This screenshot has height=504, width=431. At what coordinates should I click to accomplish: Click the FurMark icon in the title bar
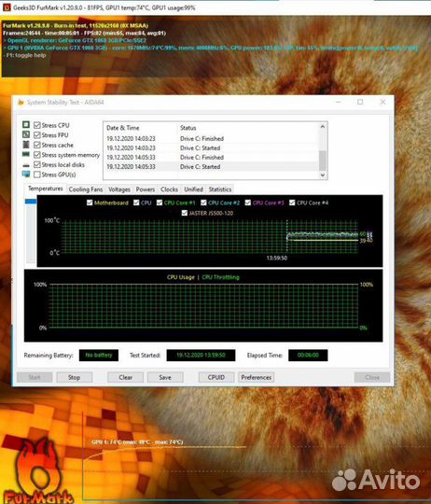tap(6, 7)
